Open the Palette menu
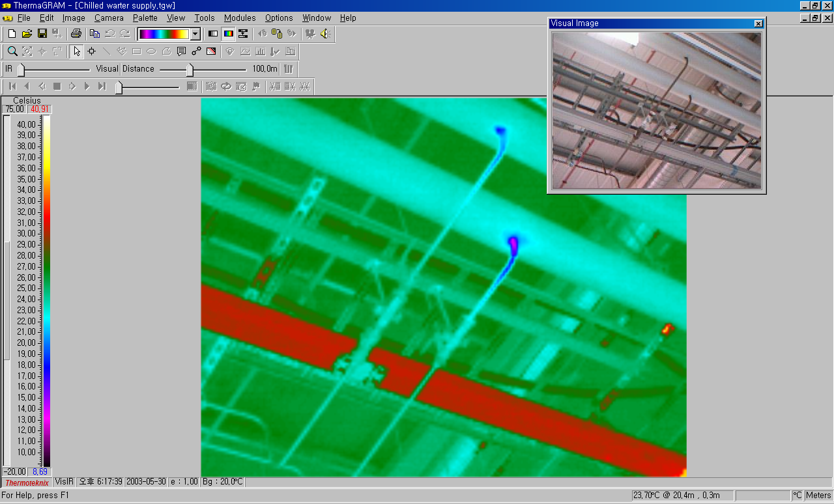The width and height of the screenshot is (834, 504). [145, 18]
